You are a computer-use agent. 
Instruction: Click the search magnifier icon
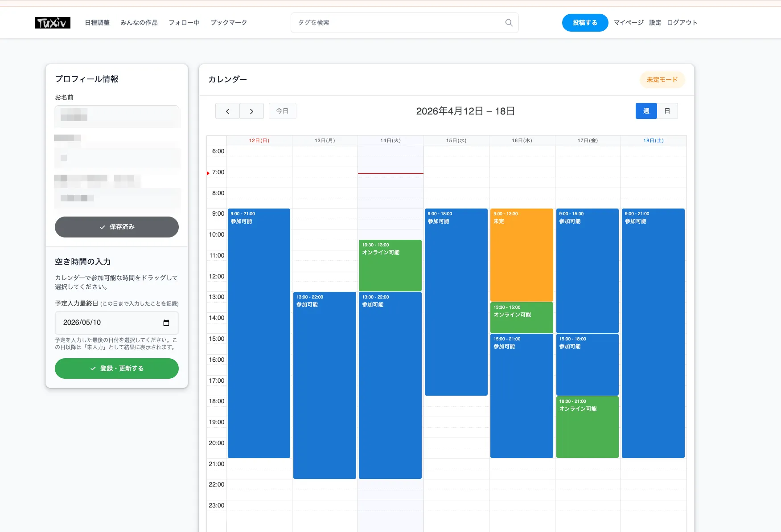click(x=509, y=23)
